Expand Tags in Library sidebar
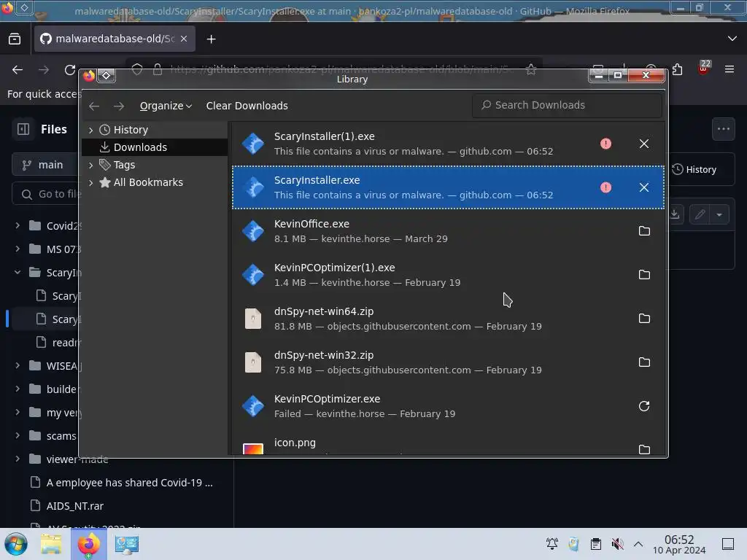 click(x=90, y=166)
